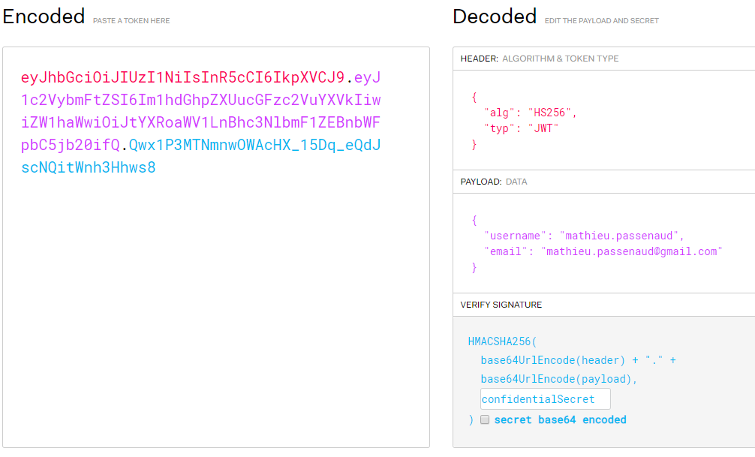Screen dimensions: 755x457
Task: Click the "typ": "JWT" line
Action: (x=521, y=128)
